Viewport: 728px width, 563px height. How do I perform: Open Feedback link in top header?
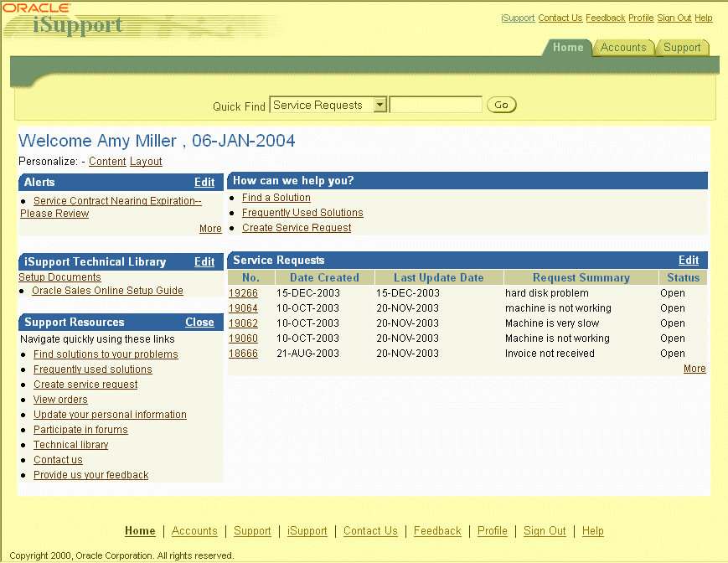click(x=606, y=18)
